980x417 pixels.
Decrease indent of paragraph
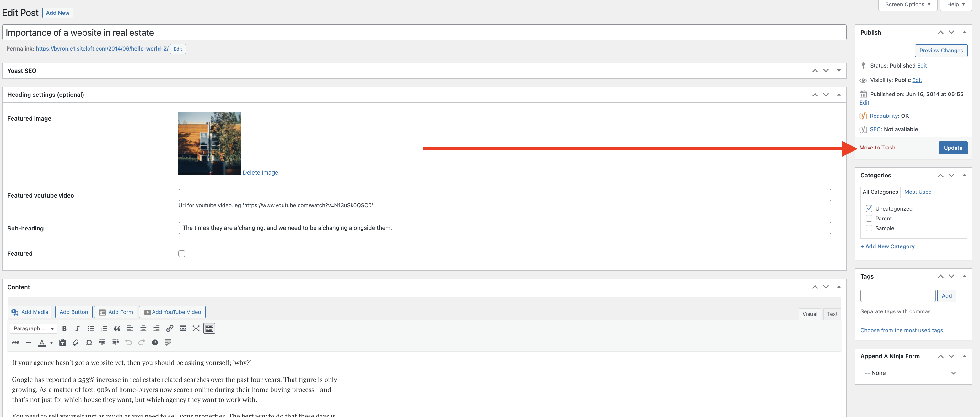(102, 343)
